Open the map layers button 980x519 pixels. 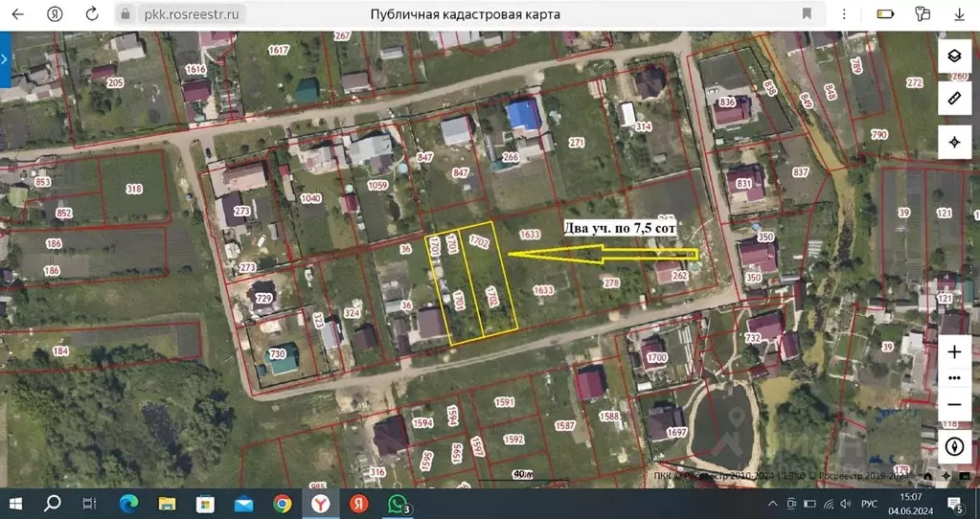[x=954, y=56]
